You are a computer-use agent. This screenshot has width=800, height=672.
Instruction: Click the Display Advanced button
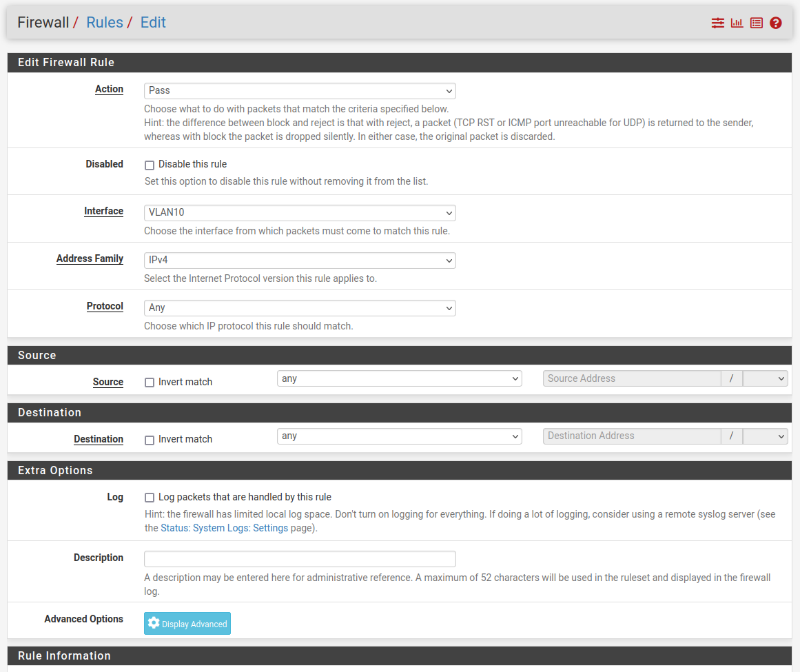tap(187, 624)
